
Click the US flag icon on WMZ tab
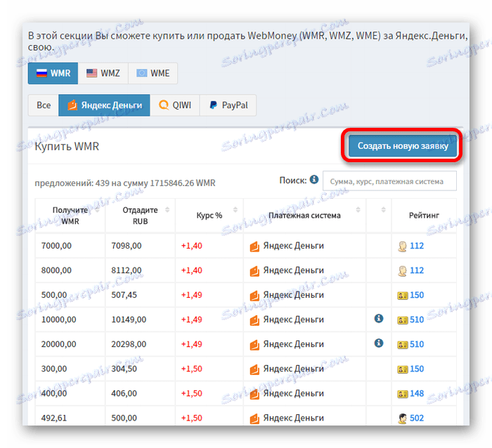point(91,73)
